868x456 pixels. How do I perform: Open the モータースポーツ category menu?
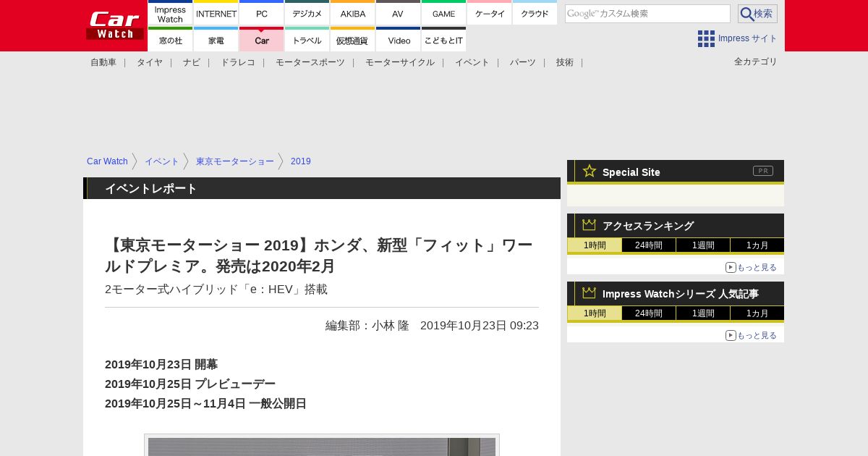click(x=310, y=62)
